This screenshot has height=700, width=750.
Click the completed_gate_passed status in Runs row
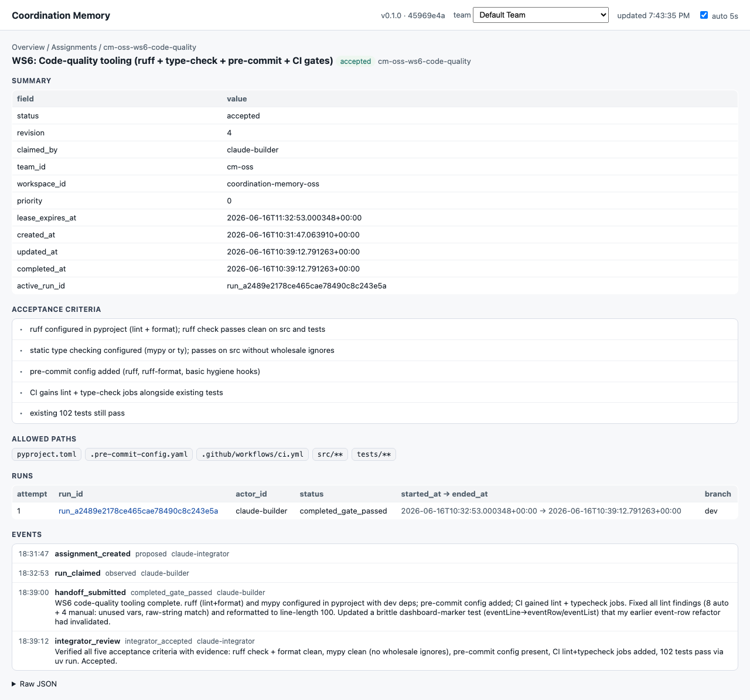pyautogui.click(x=343, y=511)
